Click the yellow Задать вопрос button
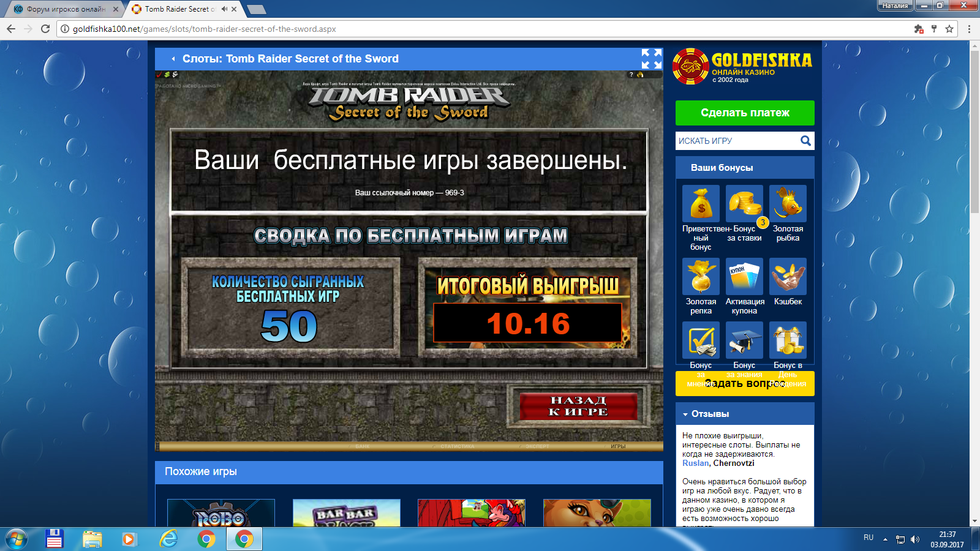This screenshot has height=551, width=980. pyautogui.click(x=745, y=384)
